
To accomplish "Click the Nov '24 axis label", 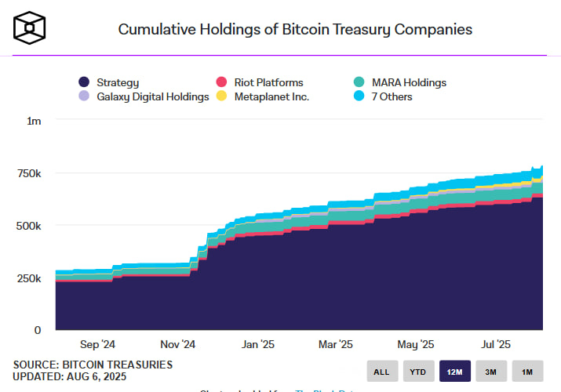I will pos(177,344).
